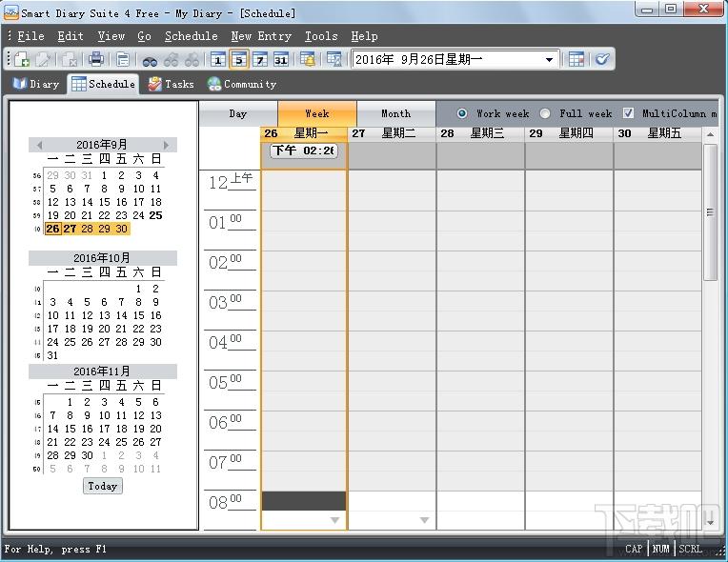Switch to the Month view tab
This screenshot has width=728, height=562.
(396, 113)
